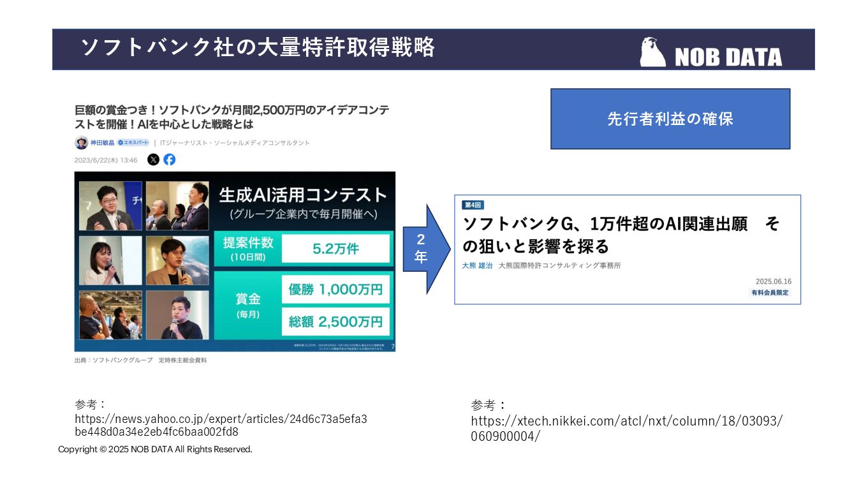Click author name 大熊 雄治

pyautogui.click(x=477, y=265)
